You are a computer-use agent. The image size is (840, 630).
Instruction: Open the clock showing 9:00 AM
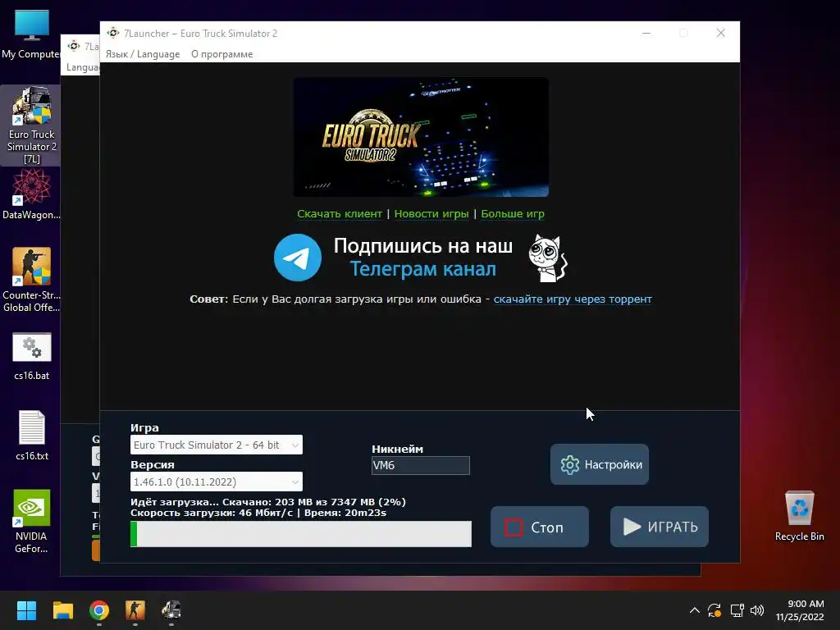tap(800, 610)
